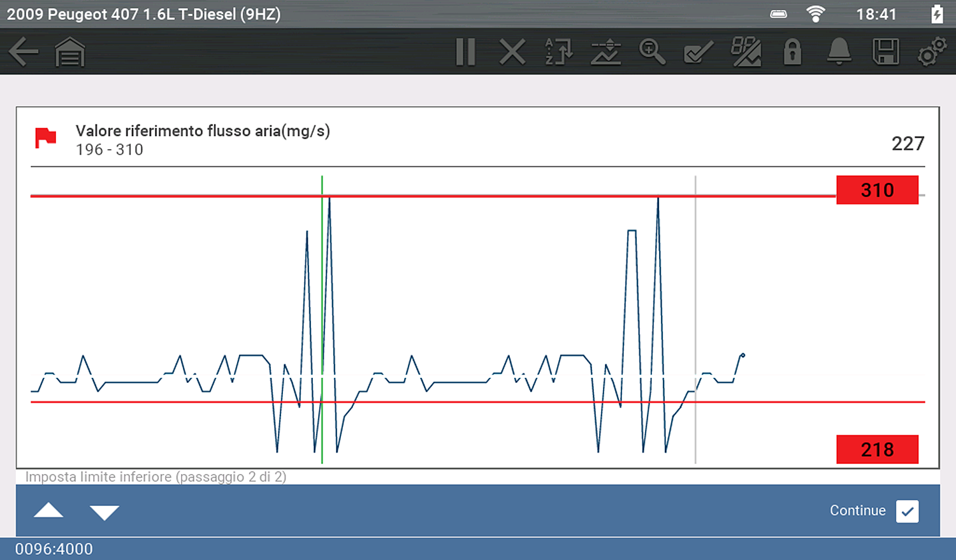Click the X clear data icon
The image size is (956, 560).
[x=512, y=52]
